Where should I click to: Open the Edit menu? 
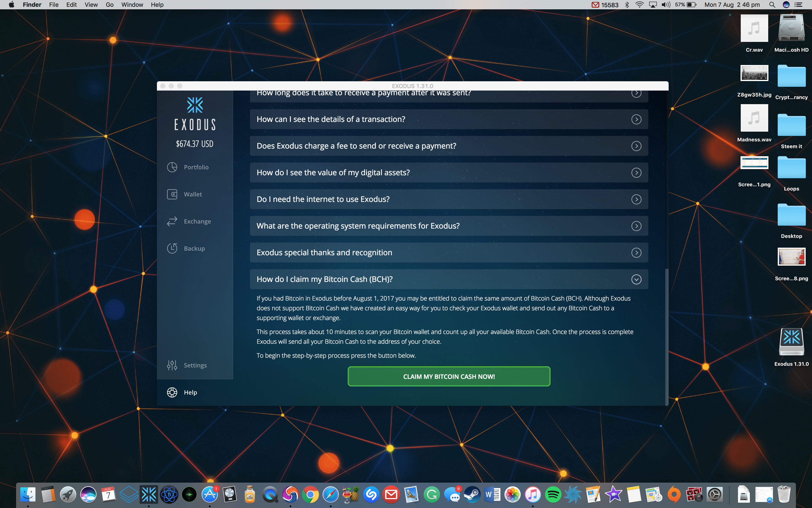pos(71,5)
